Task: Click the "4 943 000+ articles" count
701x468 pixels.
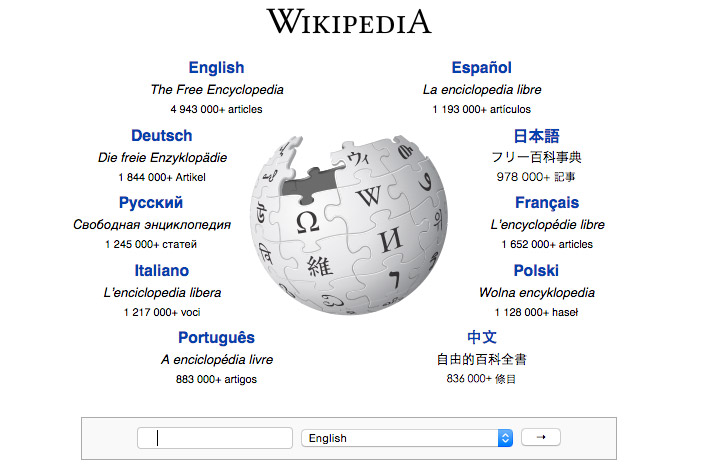Action: (216, 109)
